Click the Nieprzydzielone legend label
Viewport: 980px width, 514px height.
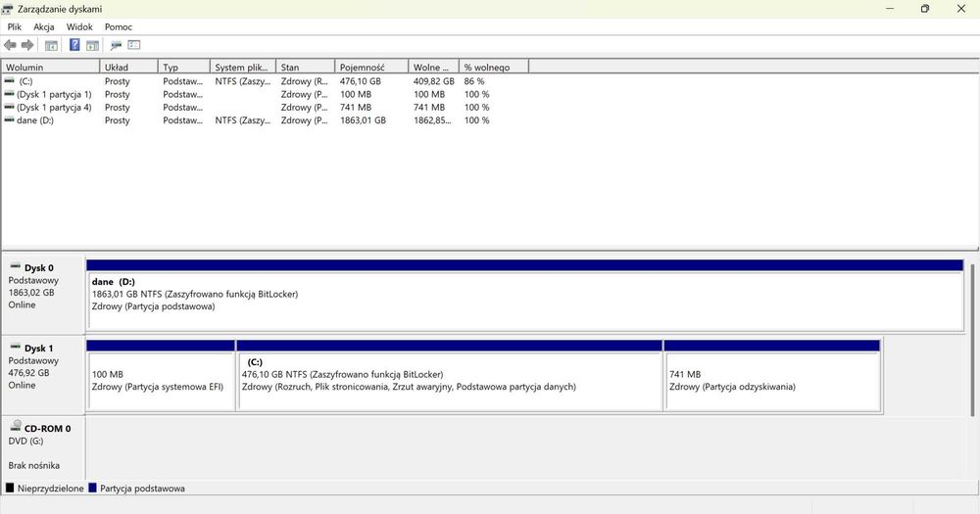51,489
